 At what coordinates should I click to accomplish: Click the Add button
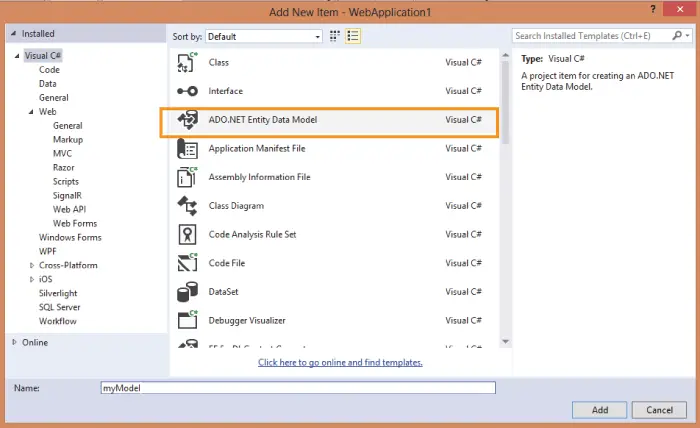(x=599, y=410)
